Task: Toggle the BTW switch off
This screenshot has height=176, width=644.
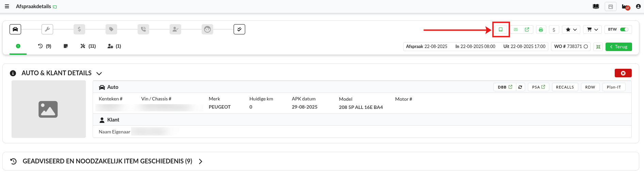Action: tap(624, 30)
